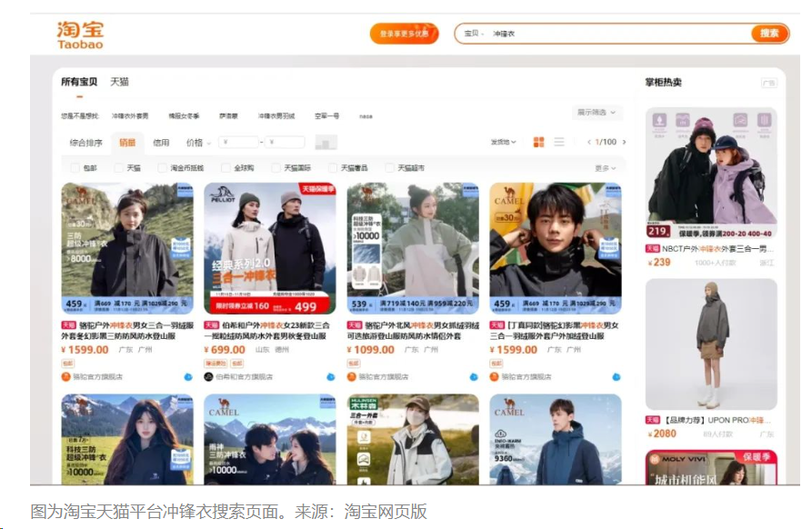This screenshot has width=812, height=529.
Task: Chat with seller of 丁真同款 jacket
Action: click(617, 377)
